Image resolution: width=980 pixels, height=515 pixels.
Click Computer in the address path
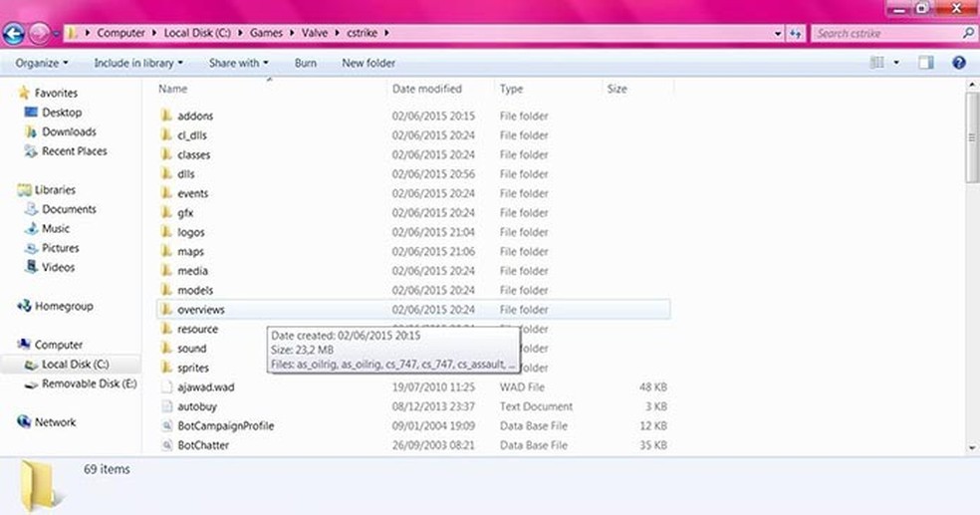(x=121, y=33)
